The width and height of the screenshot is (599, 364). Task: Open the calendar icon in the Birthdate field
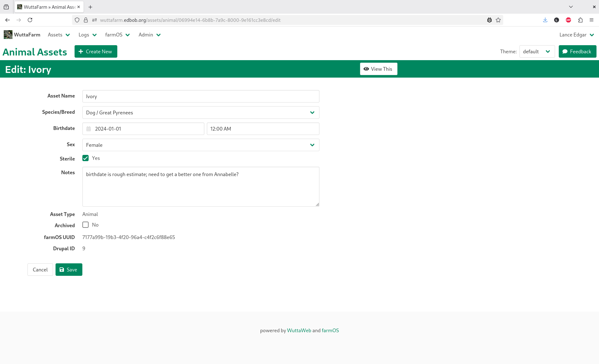(x=89, y=128)
